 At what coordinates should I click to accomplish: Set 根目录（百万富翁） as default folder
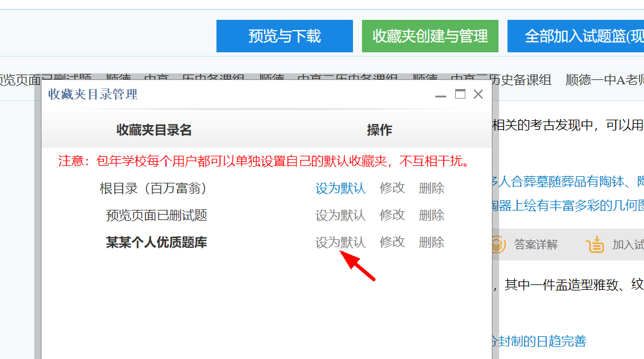pyautogui.click(x=340, y=188)
